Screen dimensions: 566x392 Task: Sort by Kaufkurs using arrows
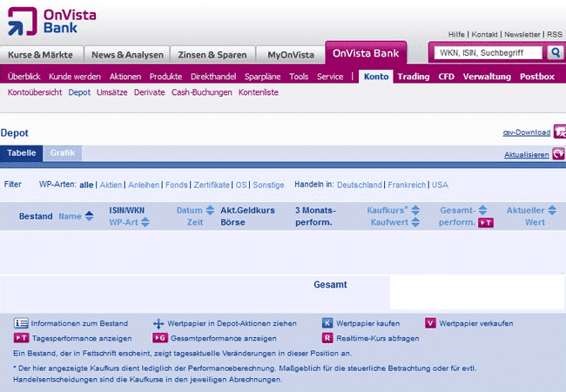coord(415,210)
